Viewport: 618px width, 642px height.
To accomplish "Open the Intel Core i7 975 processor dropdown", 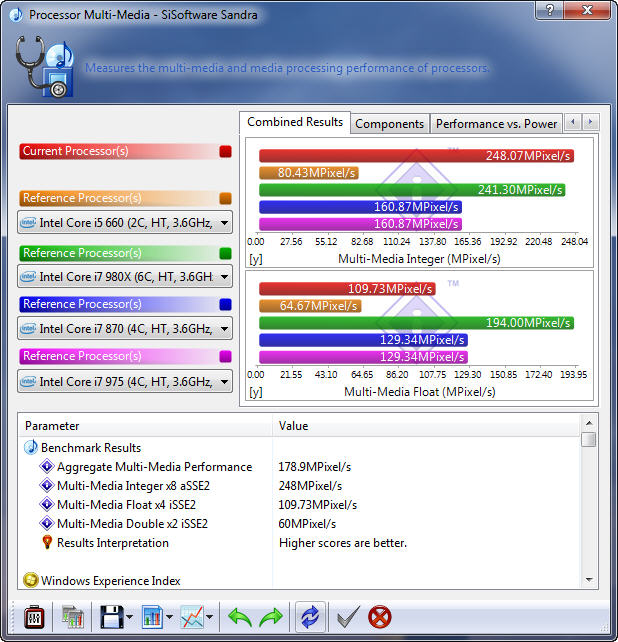I will [x=125, y=382].
